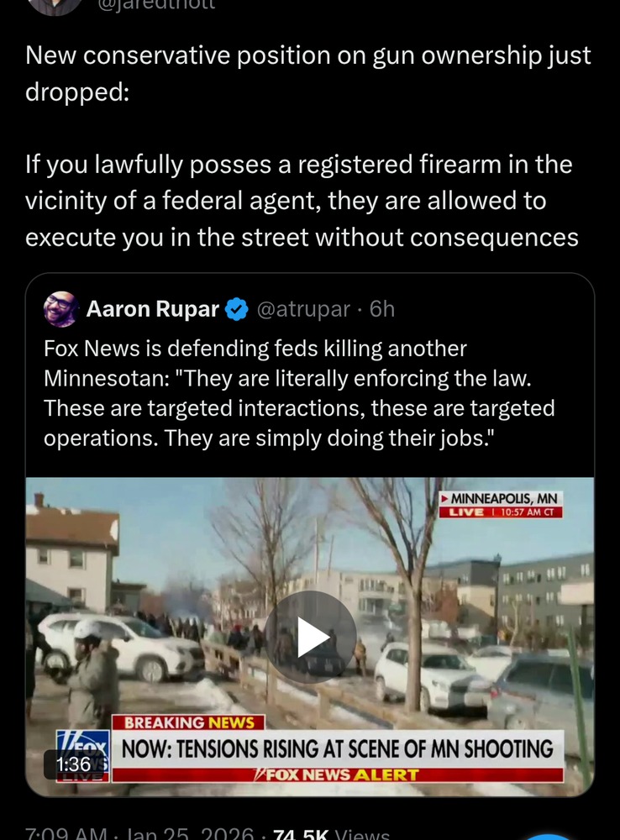The image size is (620, 840).
Task: Open the quoted tweet's 6h timestamp
Action: 382,309
